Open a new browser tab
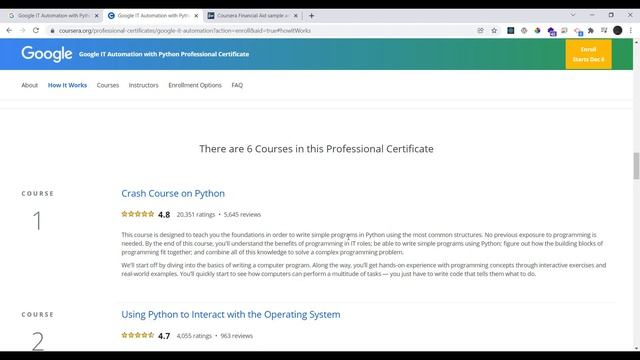Image resolution: width=640 pixels, height=360 pixels. [x=311, y=16]
